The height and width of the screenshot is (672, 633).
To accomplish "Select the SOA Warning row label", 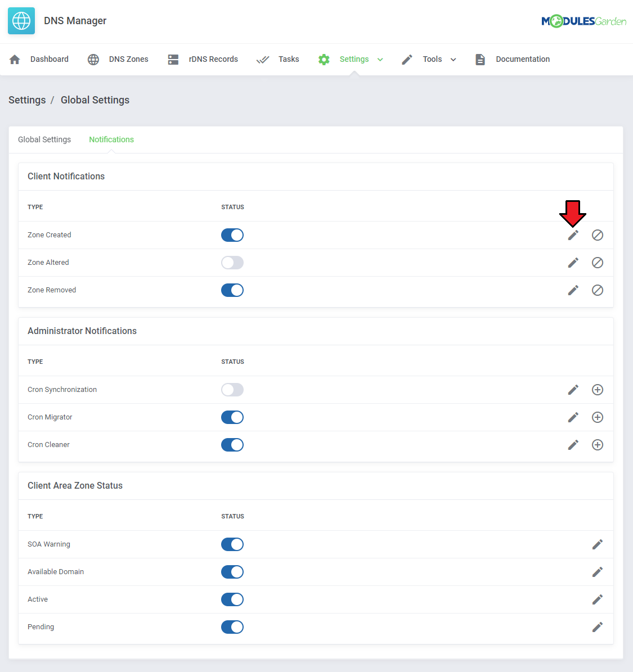I will (49, 544).
